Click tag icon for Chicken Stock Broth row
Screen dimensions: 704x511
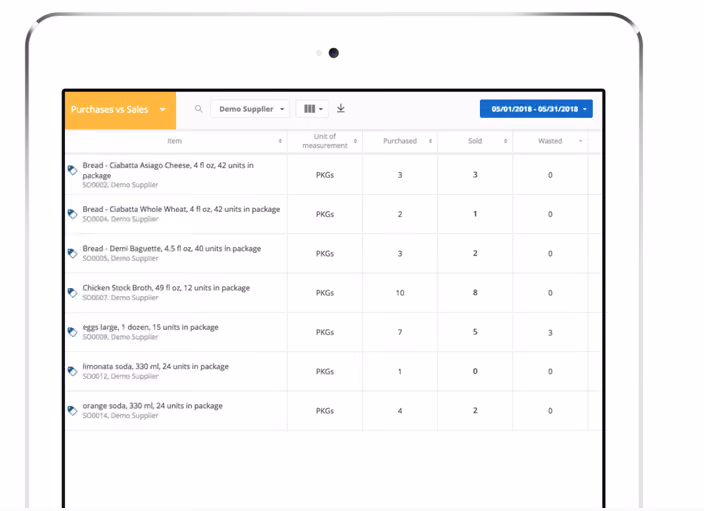click(72, 293)
